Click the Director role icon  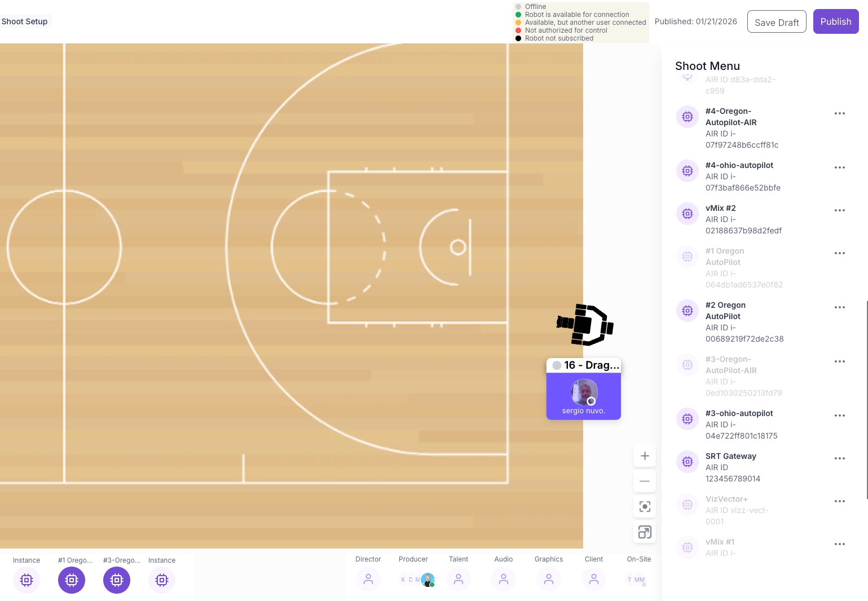tap(368, 579)
